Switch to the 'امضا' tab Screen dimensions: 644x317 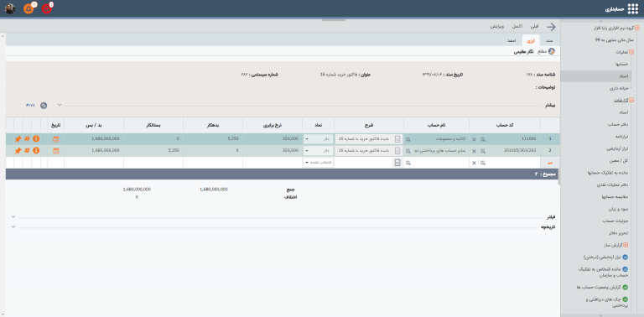pos(512,40)
